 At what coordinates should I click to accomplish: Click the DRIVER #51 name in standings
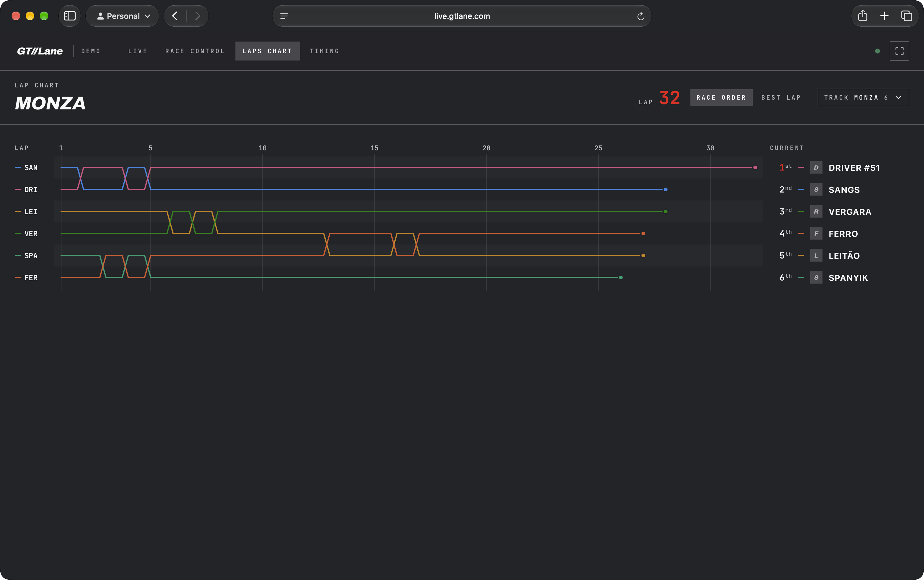tap(854, 168)
